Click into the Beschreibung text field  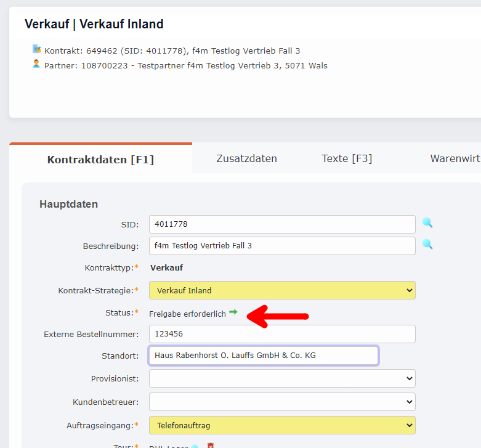[x=282, y=246]
